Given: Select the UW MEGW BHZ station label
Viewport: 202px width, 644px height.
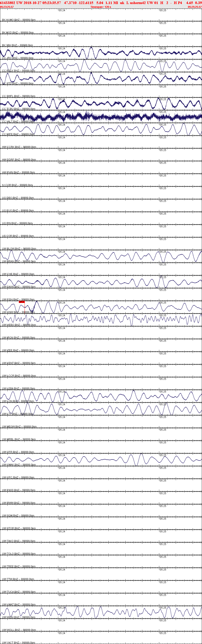Looking at the screenshot, I should click(x=19, y=427).
